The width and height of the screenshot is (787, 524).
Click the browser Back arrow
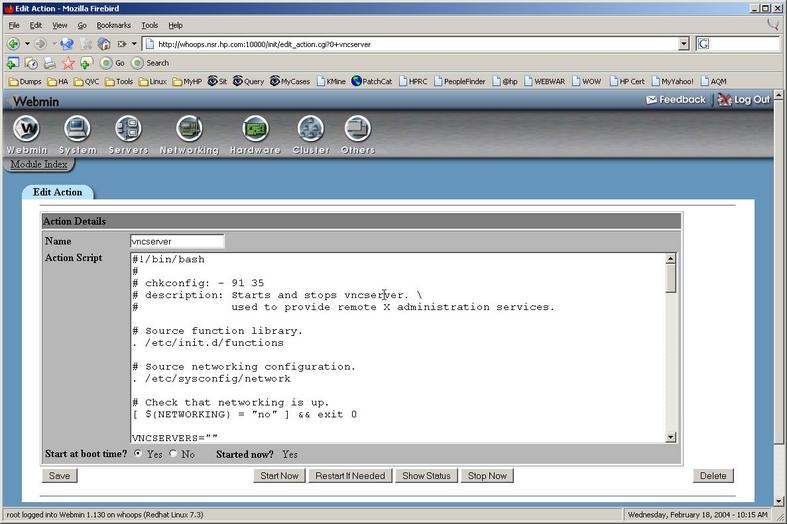click(x=14, y=44)
